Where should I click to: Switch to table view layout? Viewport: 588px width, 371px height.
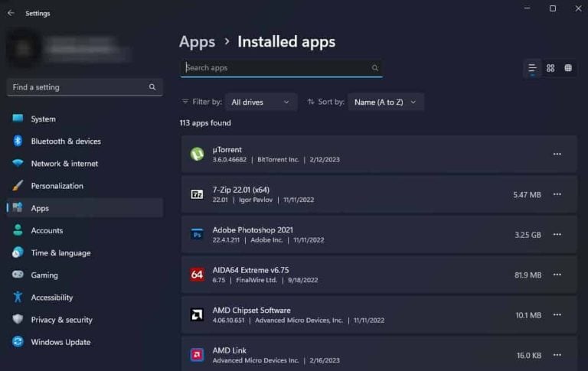[x=568, y=68]
